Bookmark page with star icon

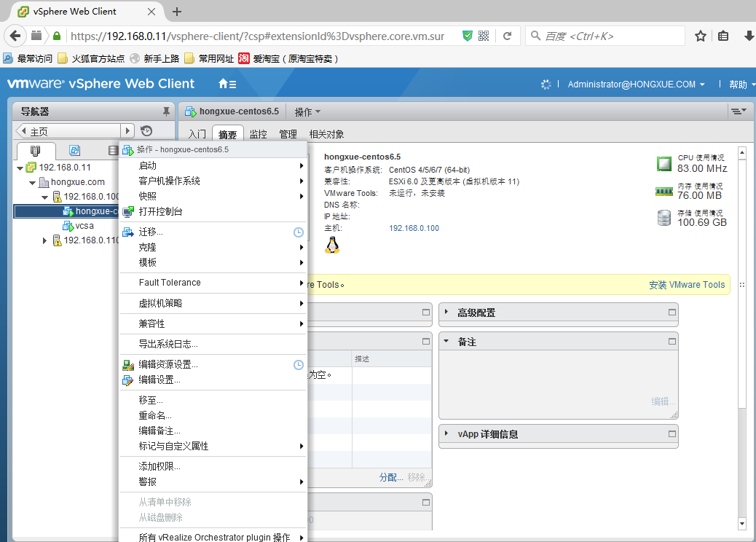pos(701,36)
